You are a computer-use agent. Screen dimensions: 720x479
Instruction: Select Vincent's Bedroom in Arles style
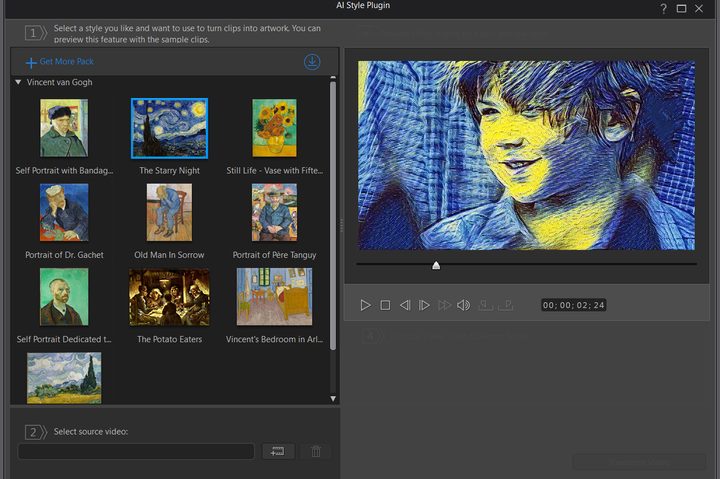(274, 297)
